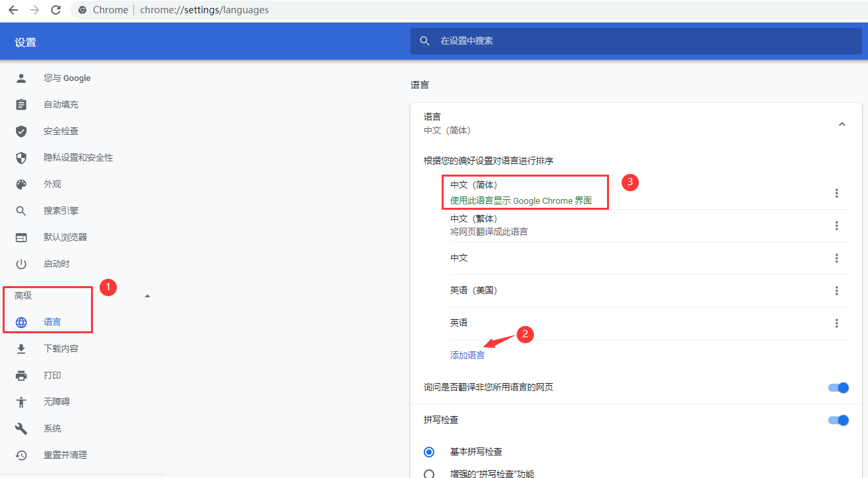
Task: Open 隐私设置和安全性 settings
Action: point(78,158)
